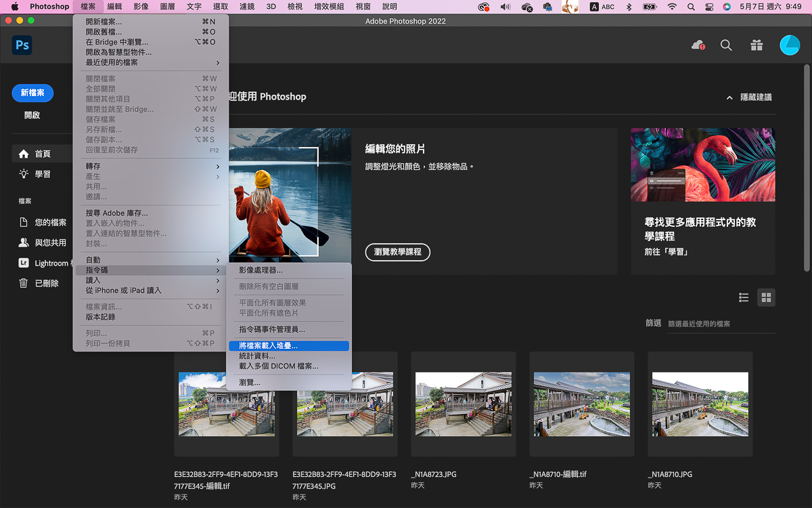Select 在 Bridge 中瀏覽... menu item

[x=150, y=42]
